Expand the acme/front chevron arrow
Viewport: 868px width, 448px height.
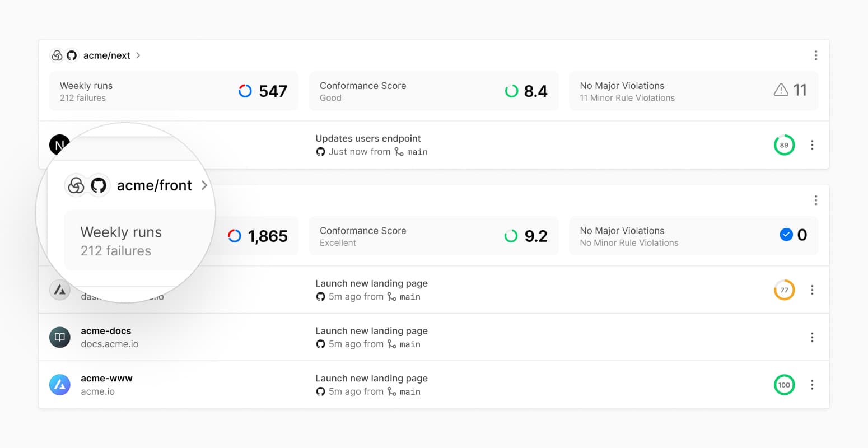[204, 185]
